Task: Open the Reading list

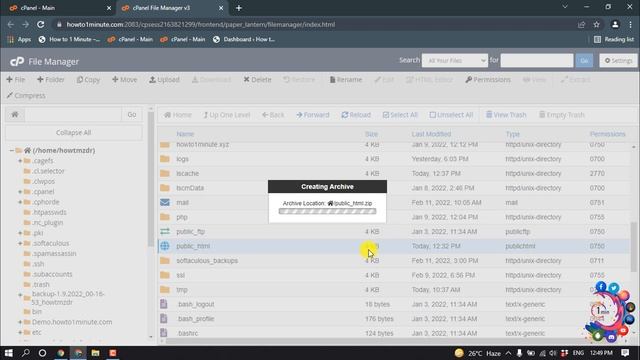Action: (614, 39)
